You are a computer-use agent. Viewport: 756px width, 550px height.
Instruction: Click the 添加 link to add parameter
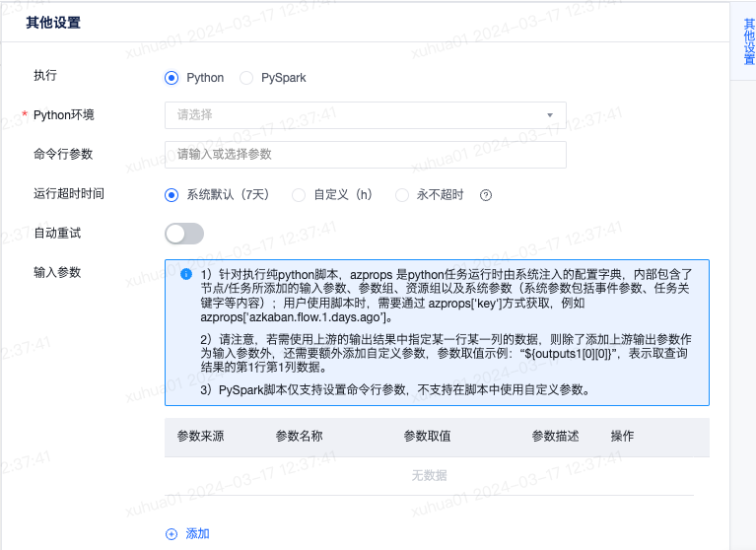coord(198,533)
